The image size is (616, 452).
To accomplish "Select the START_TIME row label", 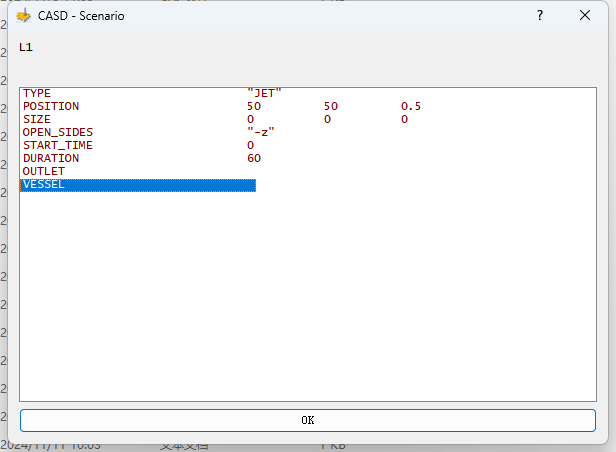I will pyautogui.click(x=57, y=145).
